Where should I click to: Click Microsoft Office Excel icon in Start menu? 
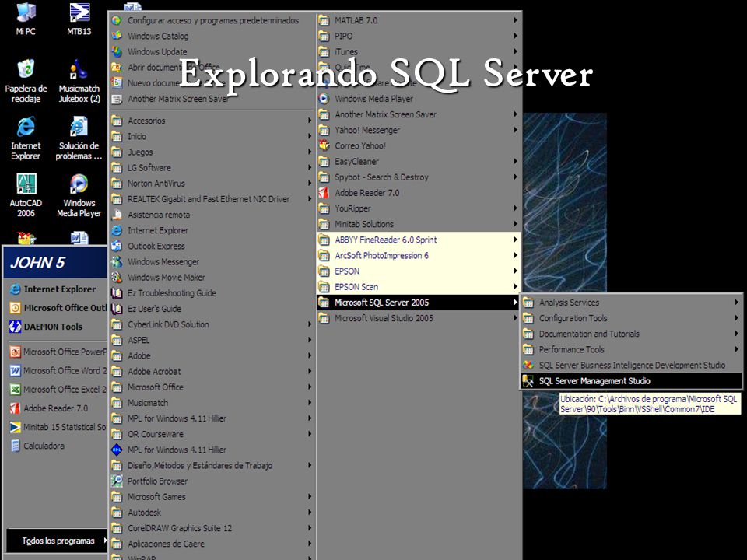coord(16,390)
